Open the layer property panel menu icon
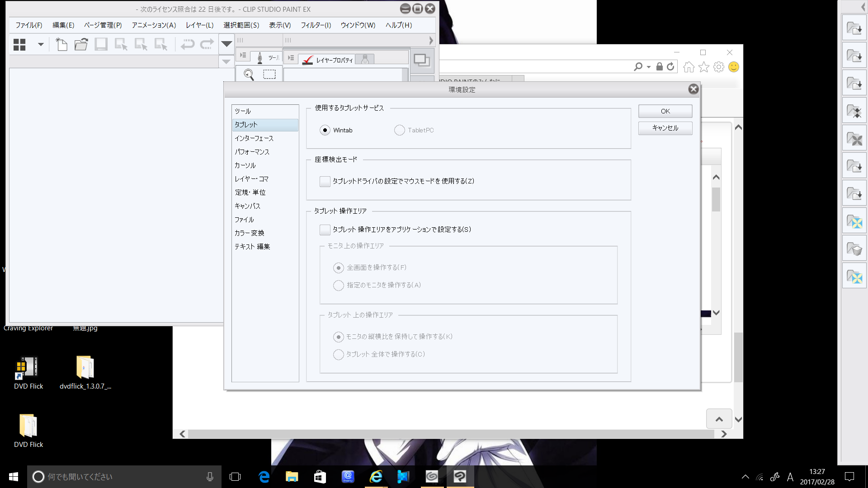Screen dimensions: 868x488 (x=291, y=58)
